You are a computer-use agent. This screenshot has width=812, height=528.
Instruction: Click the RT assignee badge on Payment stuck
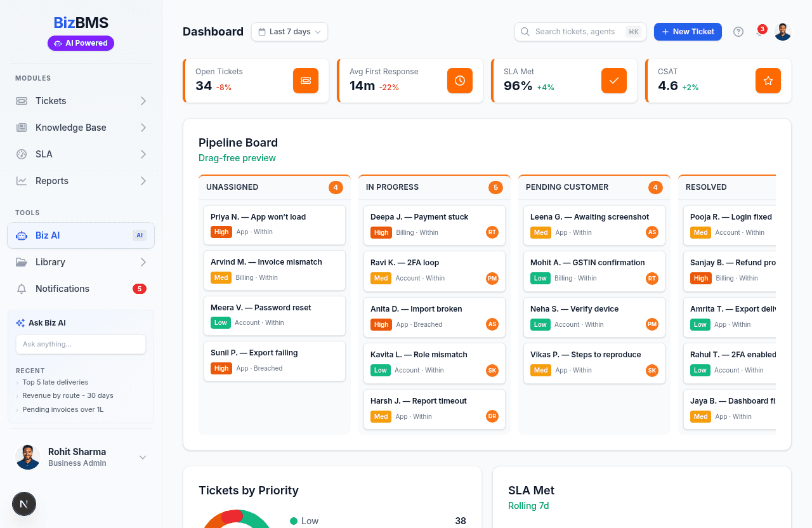(492, 232)
